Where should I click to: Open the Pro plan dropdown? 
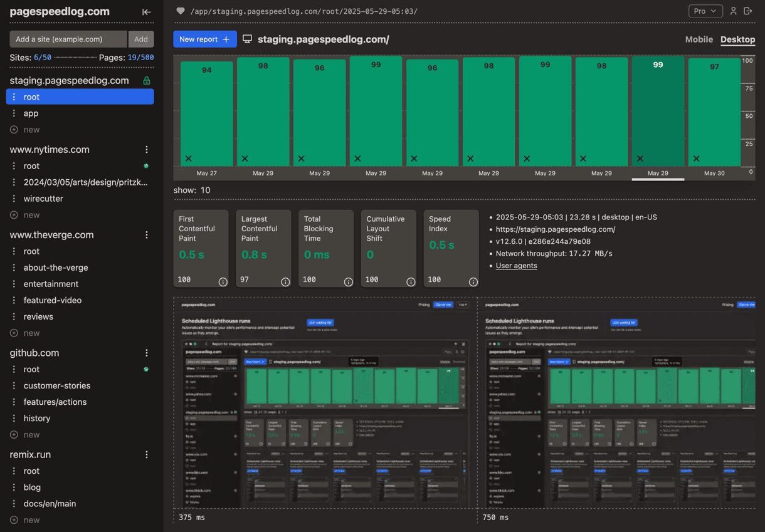pos(705,11)
